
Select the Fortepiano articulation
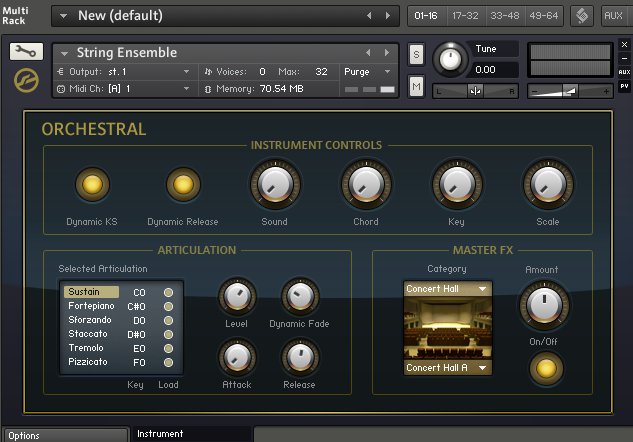(x=91, y=306)
